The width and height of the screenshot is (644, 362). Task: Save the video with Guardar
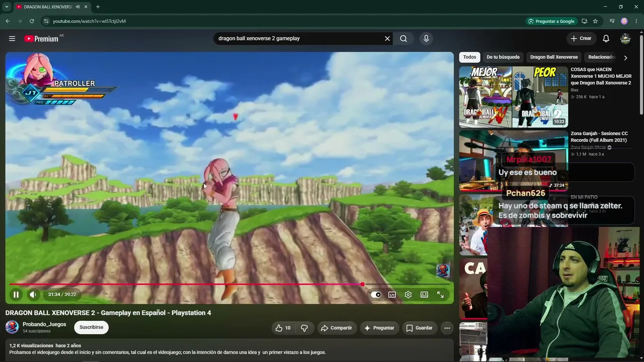[x=419, y=328]
